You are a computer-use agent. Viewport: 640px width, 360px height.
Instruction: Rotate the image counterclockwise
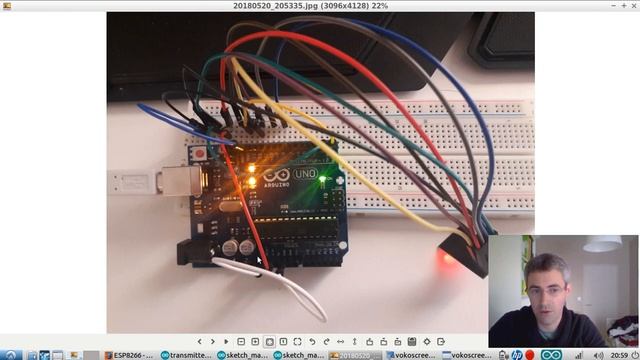click(312, 342)
